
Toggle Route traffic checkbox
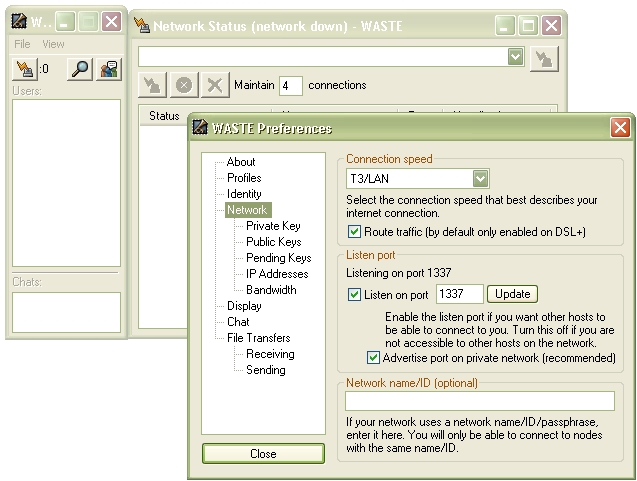tap(354, 232)
